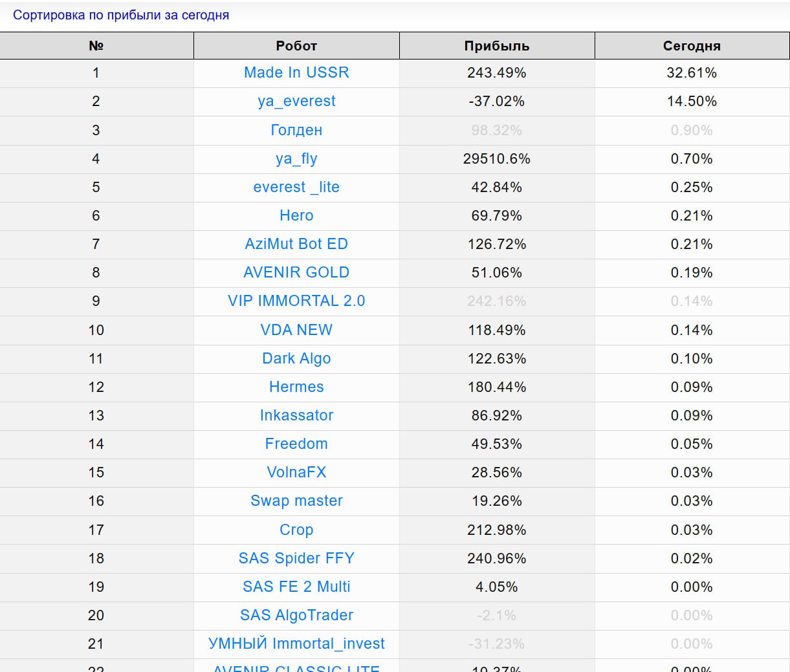Open the Made In USSR robot link
790x672 pixels.
tap(296, 72)
